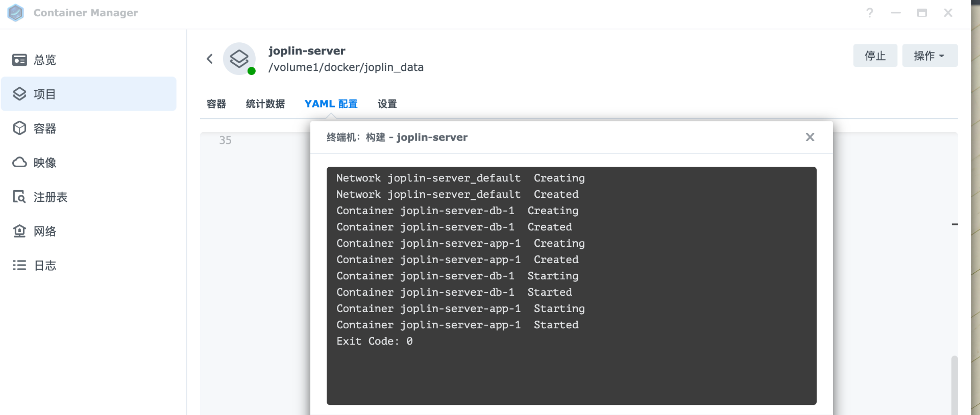980x415 pixels.
Task: Switch to the 容器 tab
Action: tap(216, 104)
